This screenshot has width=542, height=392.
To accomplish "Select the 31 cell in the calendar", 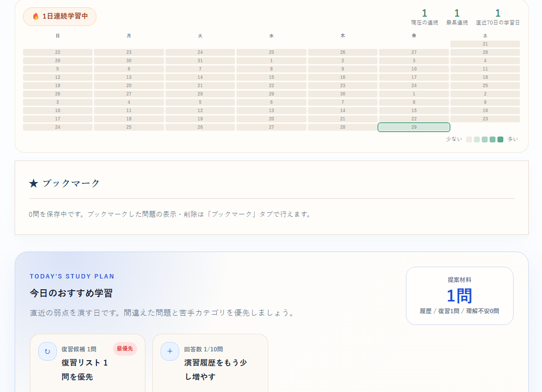I will click(x=200, y=61).
